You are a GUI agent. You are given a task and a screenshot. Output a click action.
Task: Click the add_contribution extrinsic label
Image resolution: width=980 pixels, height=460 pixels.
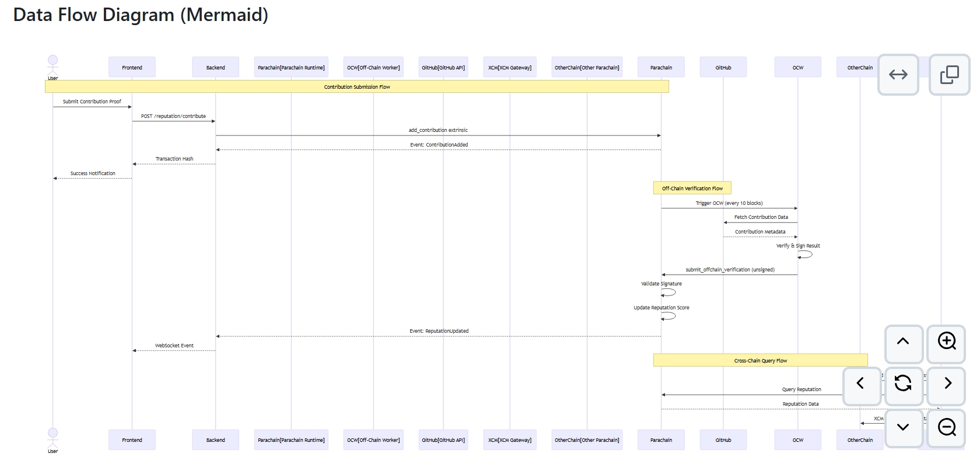pos(438,130)
